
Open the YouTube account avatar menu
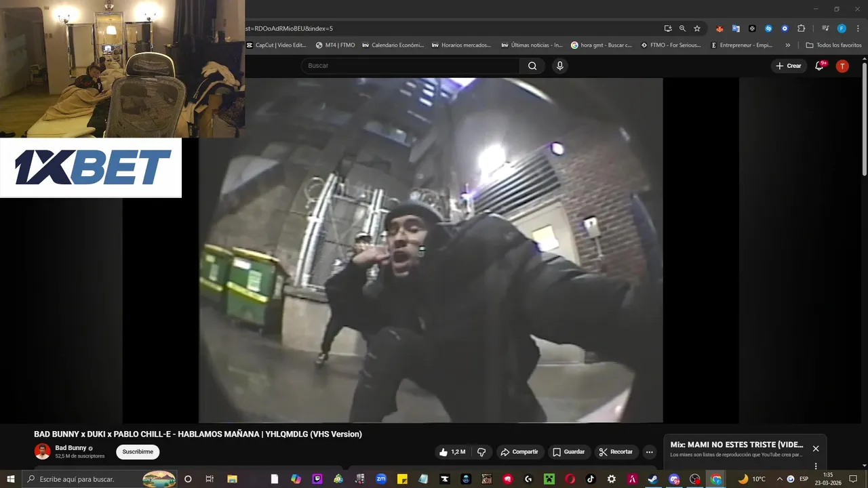842,66
